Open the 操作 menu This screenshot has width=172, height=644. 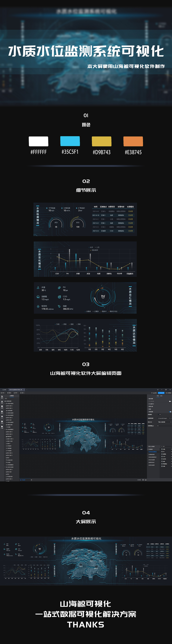(x=16, y=393)
